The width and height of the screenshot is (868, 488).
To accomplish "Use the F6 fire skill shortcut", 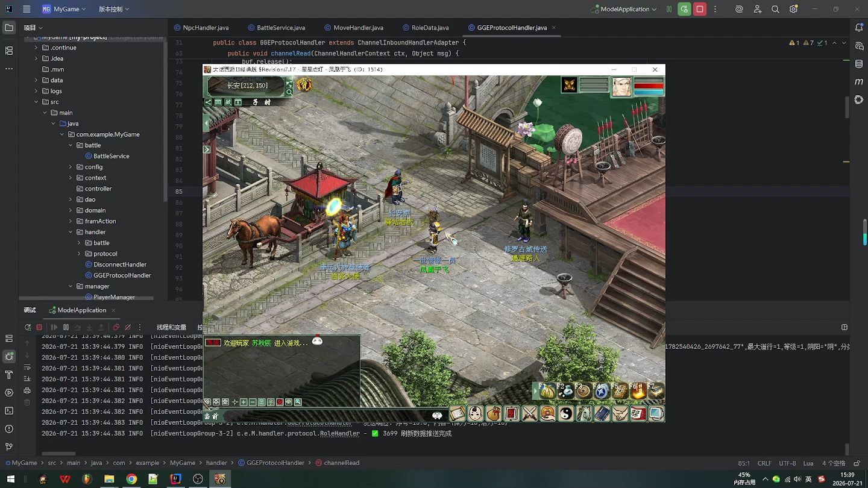I will point(637,392).
